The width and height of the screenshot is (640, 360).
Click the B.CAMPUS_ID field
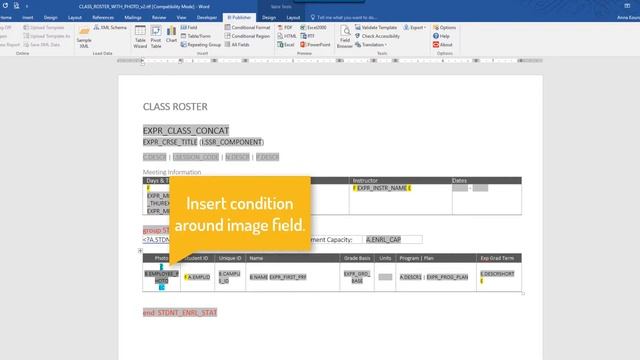coord(229,277)
